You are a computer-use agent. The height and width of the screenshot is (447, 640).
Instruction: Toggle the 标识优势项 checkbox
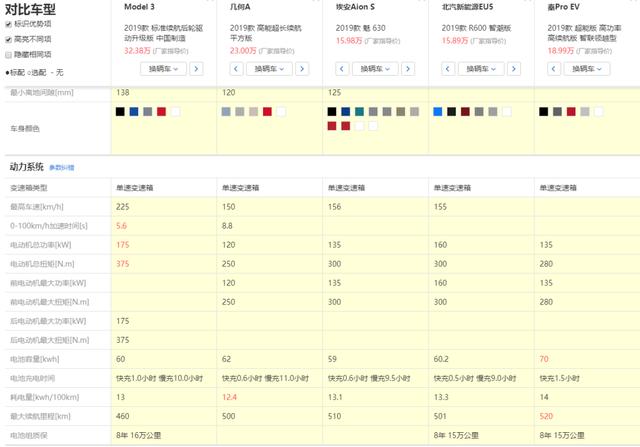coord(9,23)
